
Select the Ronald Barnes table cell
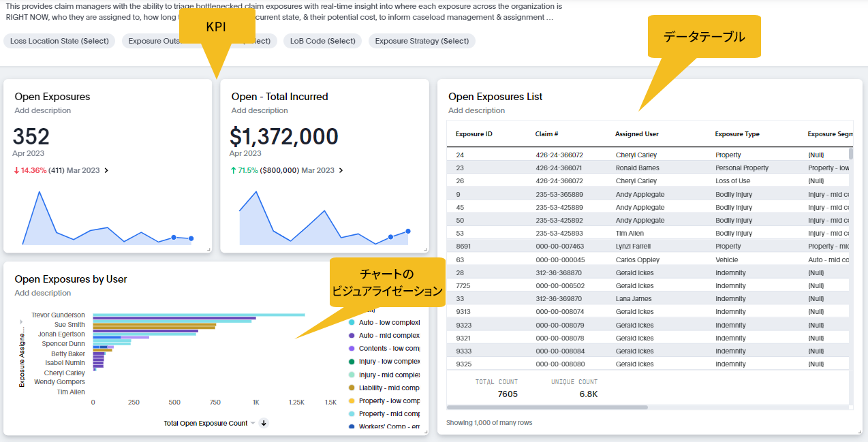636,168
